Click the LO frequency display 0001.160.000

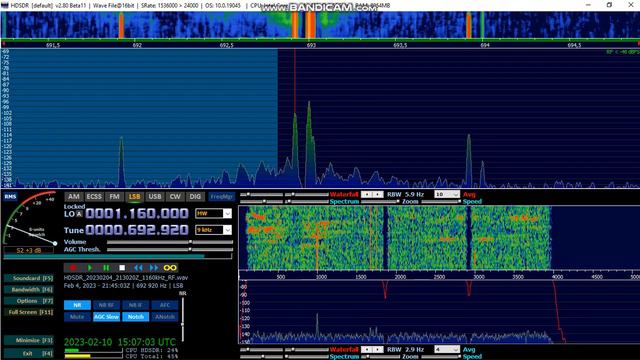[137, 213]
